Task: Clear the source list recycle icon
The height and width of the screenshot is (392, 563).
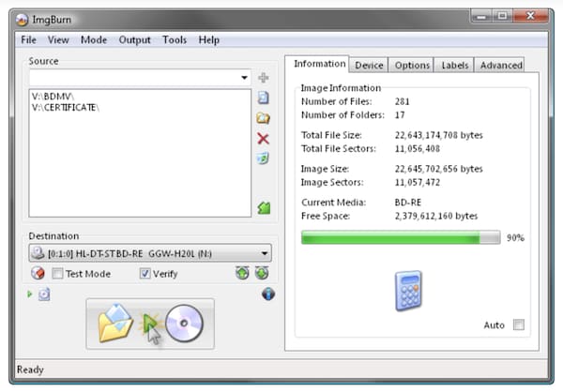Action: (x=263, y=158)
